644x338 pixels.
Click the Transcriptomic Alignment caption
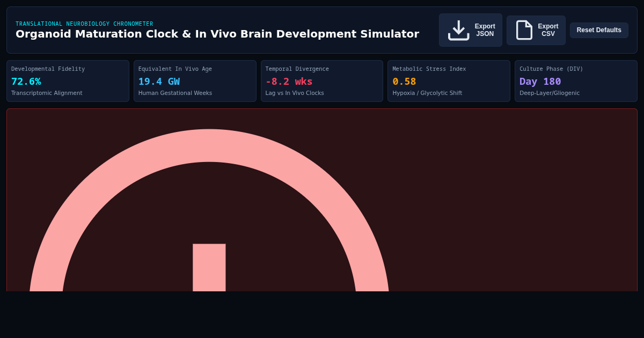coord(47,93)
